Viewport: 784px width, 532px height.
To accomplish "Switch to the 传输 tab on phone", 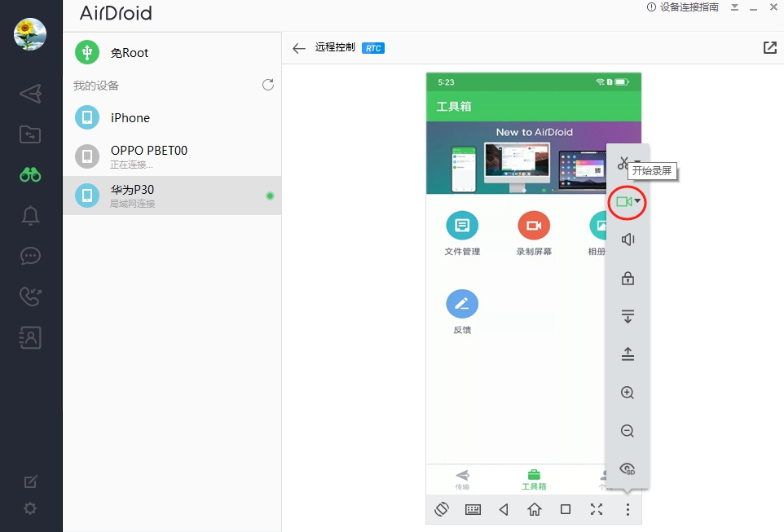I will click(463, 480).
